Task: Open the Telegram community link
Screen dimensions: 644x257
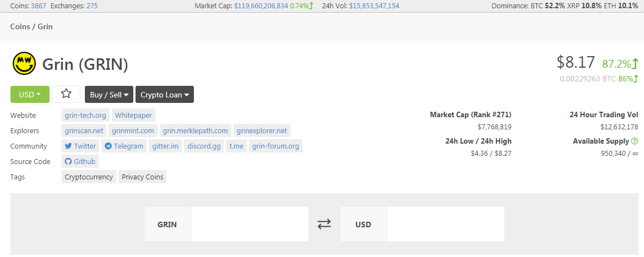Action: [x=124, y=146]
